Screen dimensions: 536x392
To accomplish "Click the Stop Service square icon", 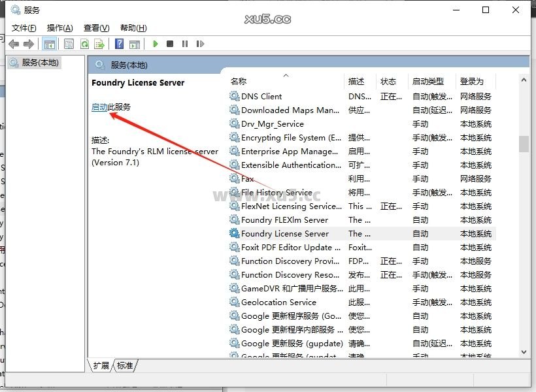I will click(x=169, y=44).
